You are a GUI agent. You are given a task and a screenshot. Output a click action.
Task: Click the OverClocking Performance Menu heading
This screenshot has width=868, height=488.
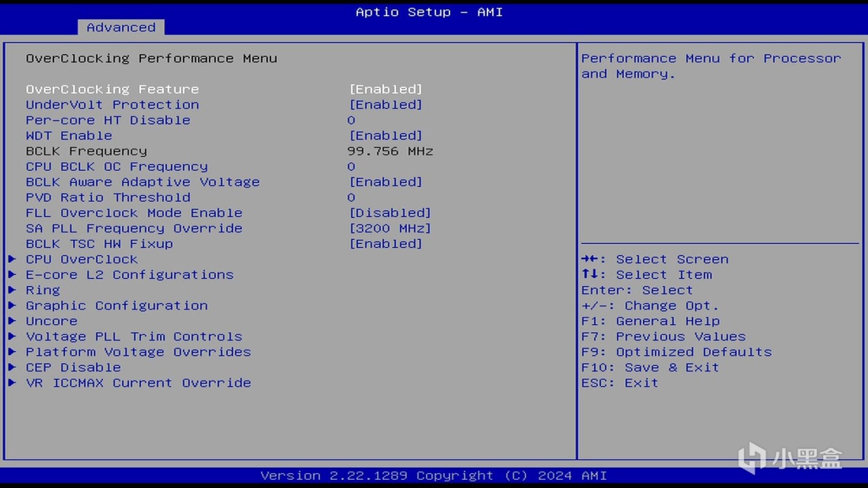[151, 58]
